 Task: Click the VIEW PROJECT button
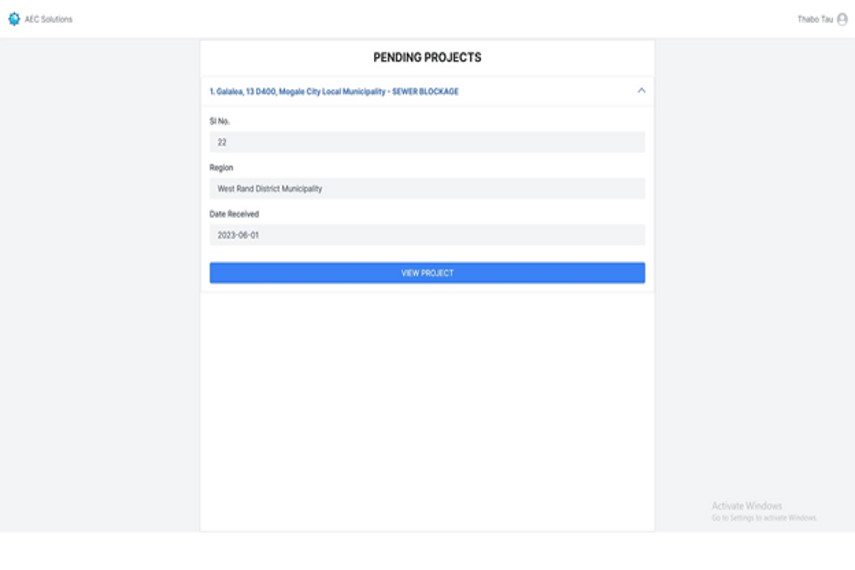tap(427, 273)
